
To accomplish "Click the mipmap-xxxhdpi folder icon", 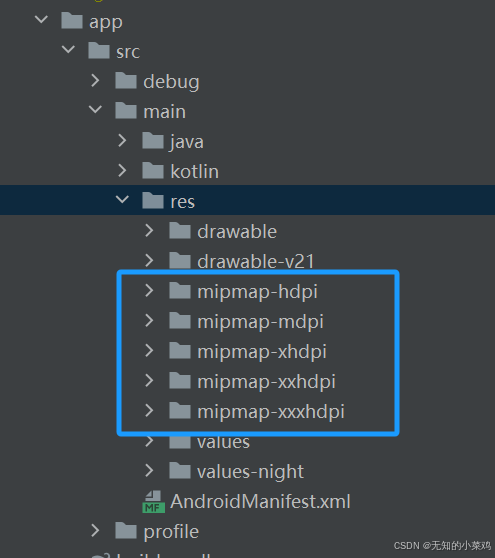I will [180, 410].
